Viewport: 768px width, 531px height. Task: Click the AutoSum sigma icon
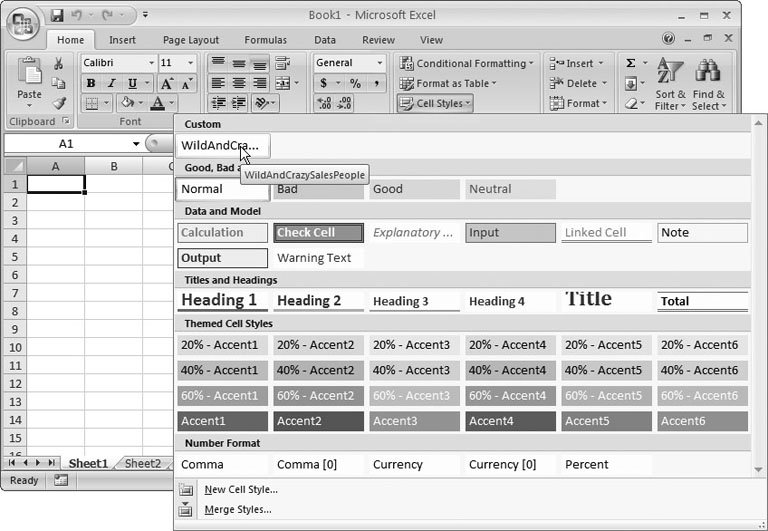631,63
